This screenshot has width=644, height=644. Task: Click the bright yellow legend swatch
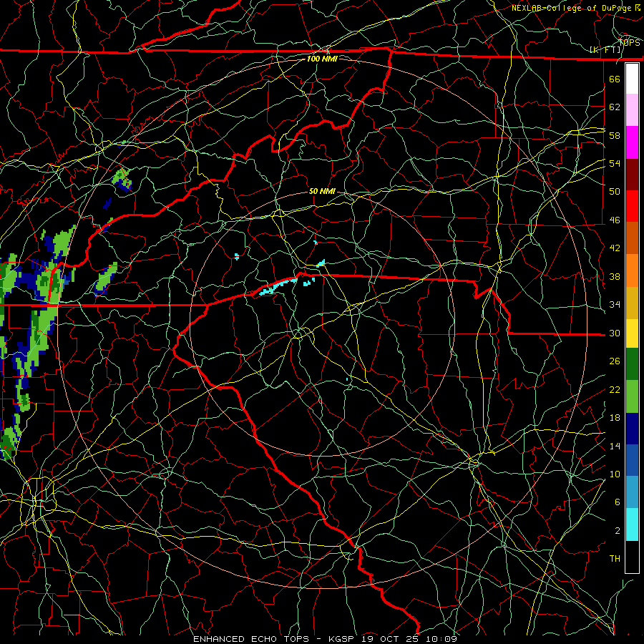point(632,333)
